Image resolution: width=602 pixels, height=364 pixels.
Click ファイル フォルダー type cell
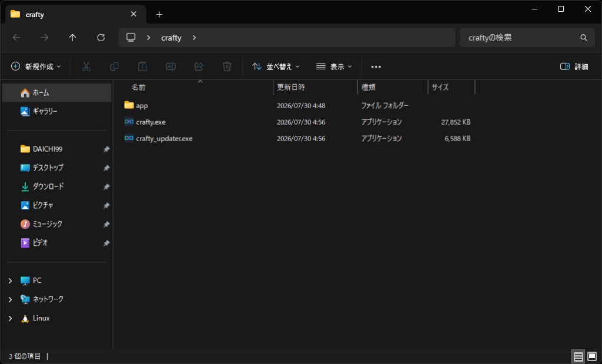(384, 106)
